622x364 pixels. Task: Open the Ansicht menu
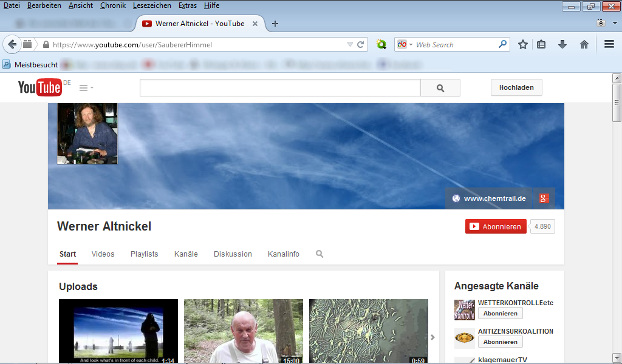pyautogui.click(x=81, y=5)
